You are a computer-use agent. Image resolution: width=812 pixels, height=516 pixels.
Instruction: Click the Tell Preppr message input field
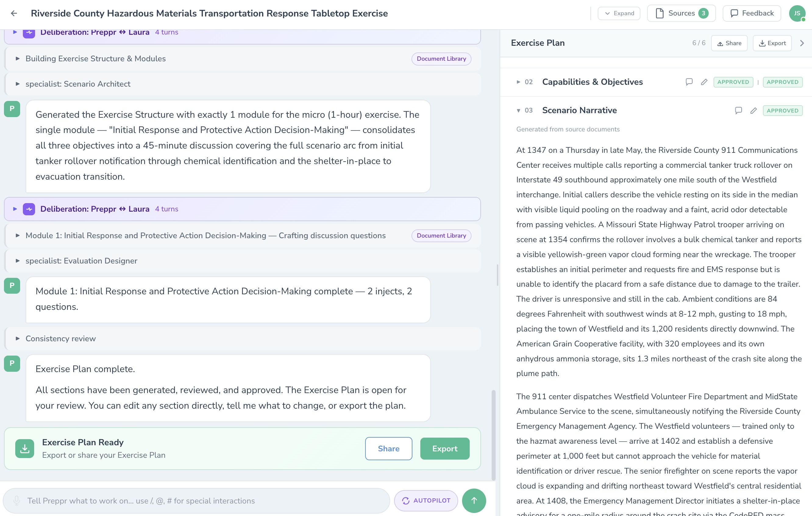coord(202,500)
